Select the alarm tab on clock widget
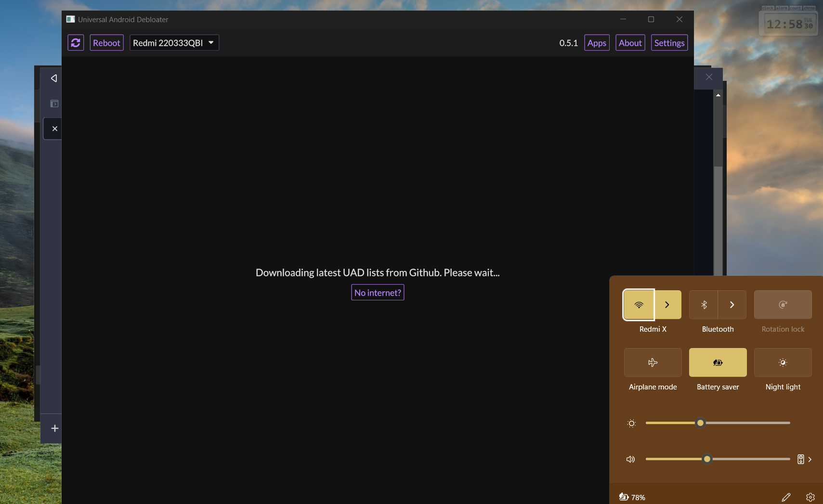Image resolution: width=823 pixels, height=504 pixels. [x=782, y=8]
